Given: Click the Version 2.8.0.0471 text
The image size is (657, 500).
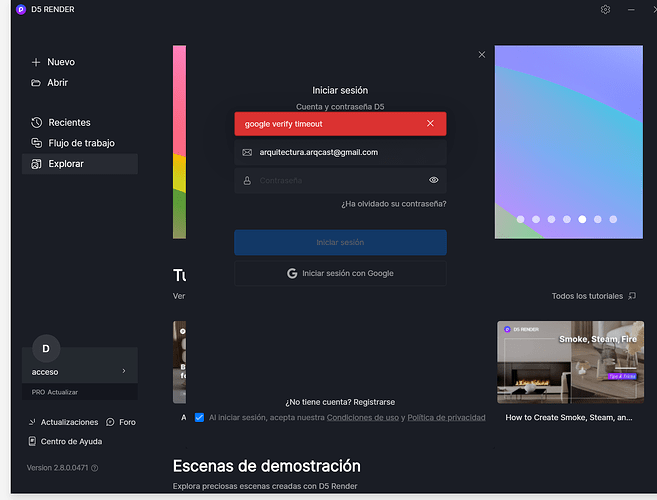Looking at the screenshot, I should (57, 468).
